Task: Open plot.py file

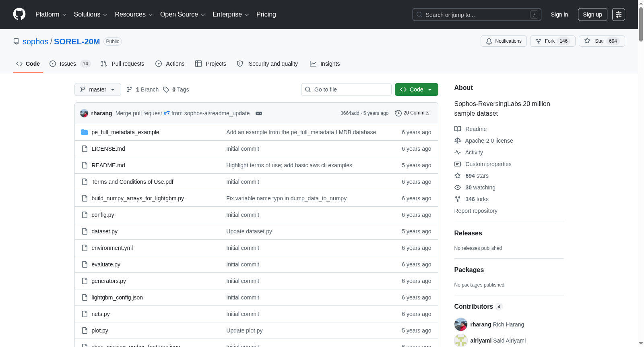Action: pos(100,330)
